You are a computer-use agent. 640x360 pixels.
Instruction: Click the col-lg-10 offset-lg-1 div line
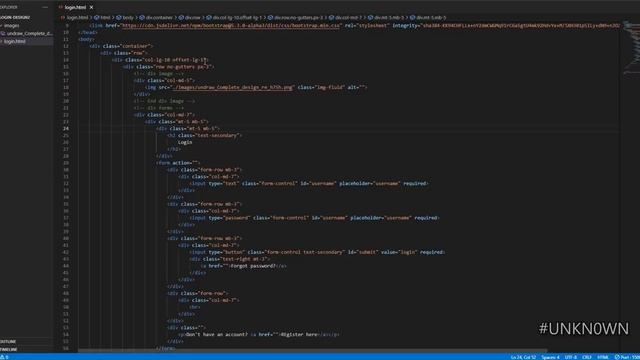pos(160,60)
